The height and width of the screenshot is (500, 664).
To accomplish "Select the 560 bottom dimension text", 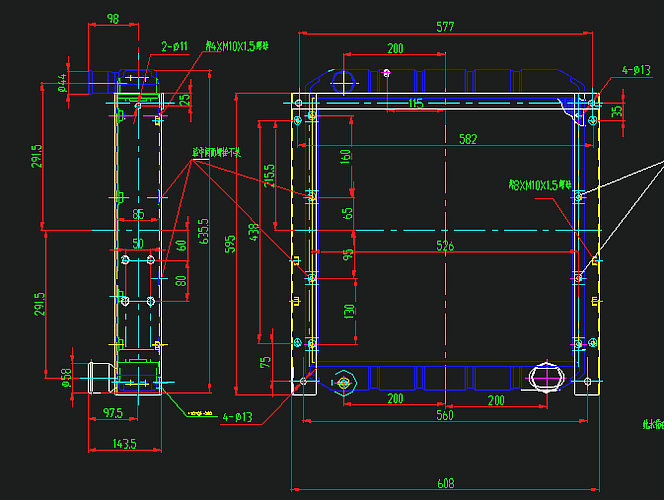I will [x=444, y=414].
